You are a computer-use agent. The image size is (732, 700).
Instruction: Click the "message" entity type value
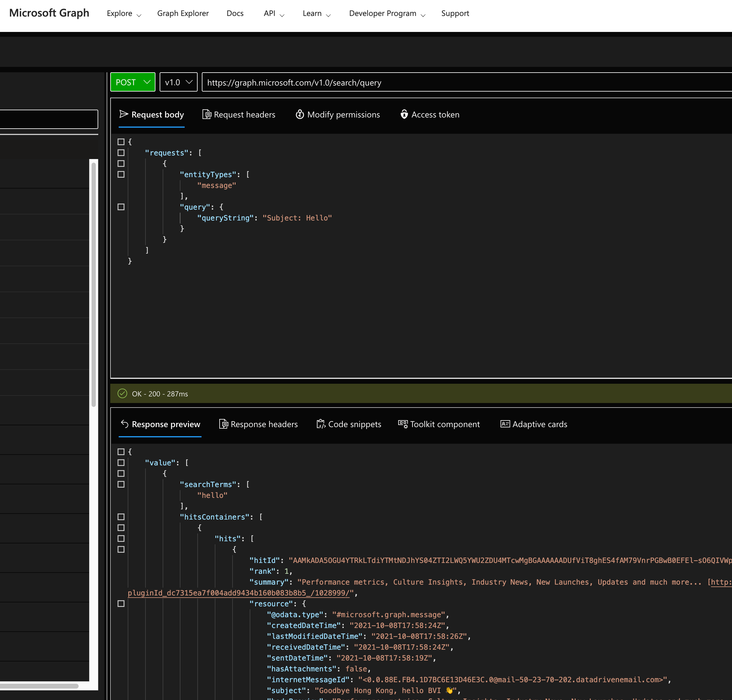(216, 186)
